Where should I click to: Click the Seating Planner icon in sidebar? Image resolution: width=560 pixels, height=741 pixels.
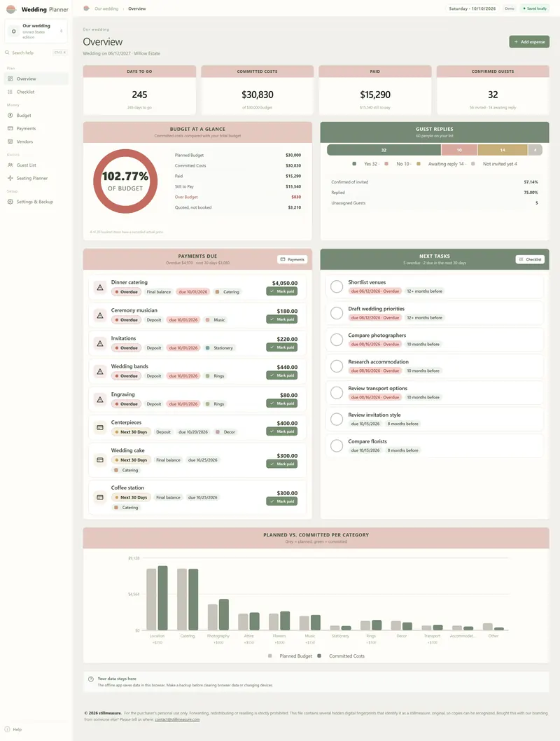pos(10,178)
